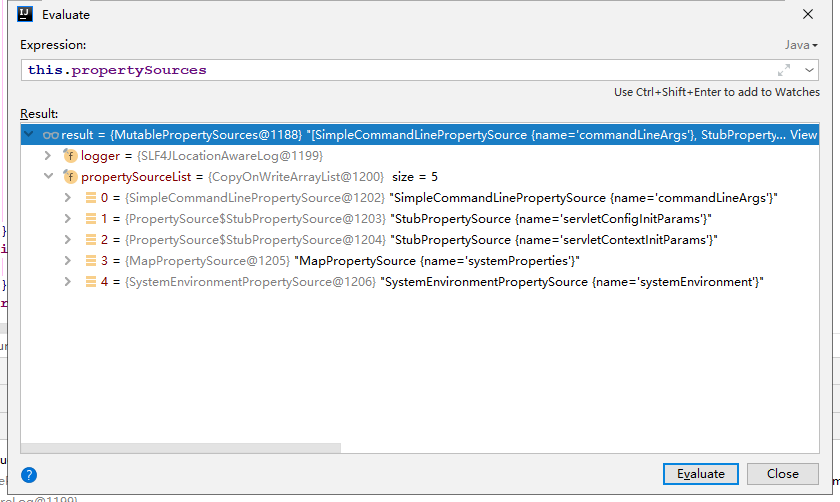Open help with the question mark icon

tap(29, 475)
